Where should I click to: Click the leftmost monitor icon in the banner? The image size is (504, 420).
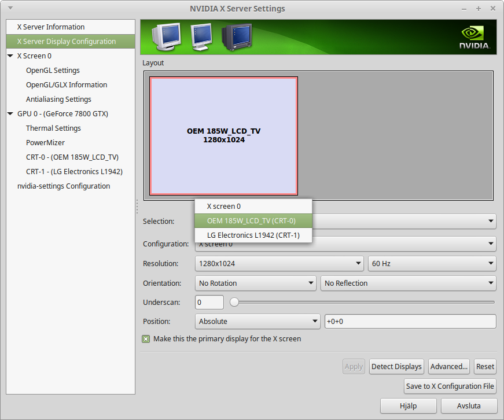click(167, 36)
